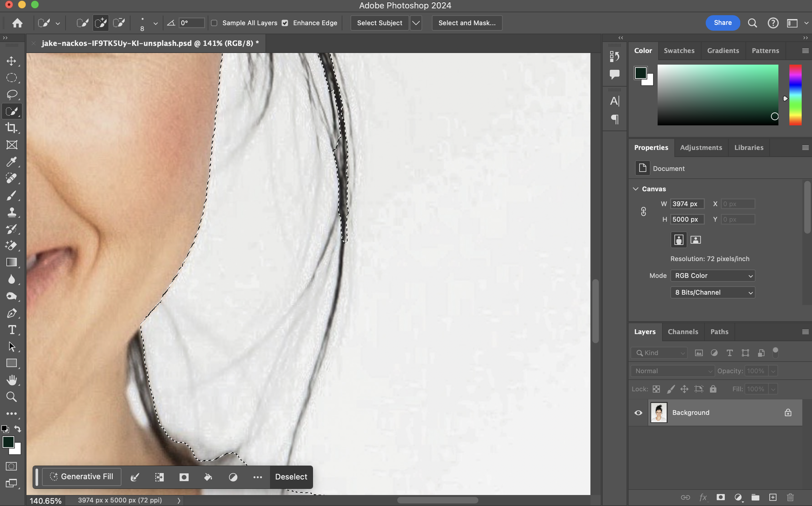Enable Sample All Layers checkbox
The width and height of the screenshot is (812, 506).
(x=214, y=23)
